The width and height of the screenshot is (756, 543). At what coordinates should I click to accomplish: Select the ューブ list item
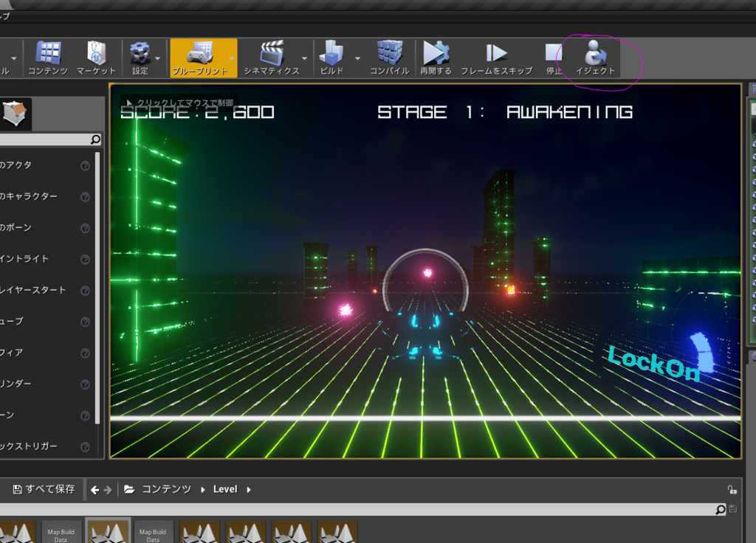[x=47, y=322]
